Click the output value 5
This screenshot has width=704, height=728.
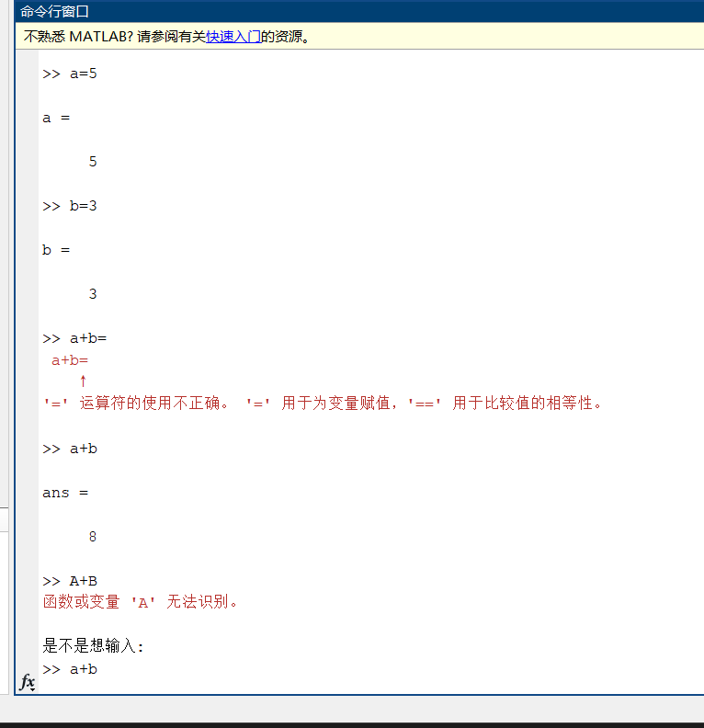(93, 162)
